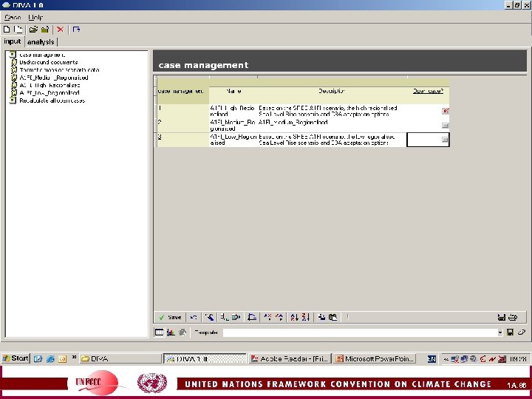Viewport: 532px width, 399px height.
Task: Click the case management tree node icon
Action: coord(13,55)
